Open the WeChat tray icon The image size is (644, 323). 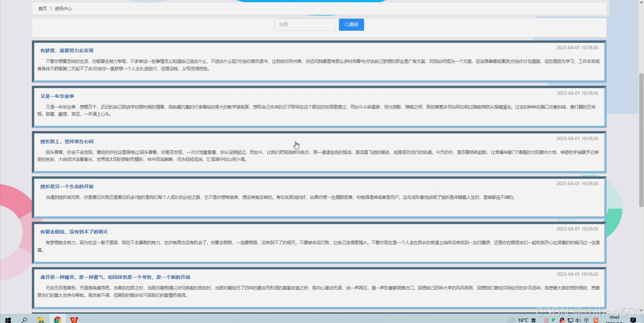pyautogui.click(x=554, y=320)
